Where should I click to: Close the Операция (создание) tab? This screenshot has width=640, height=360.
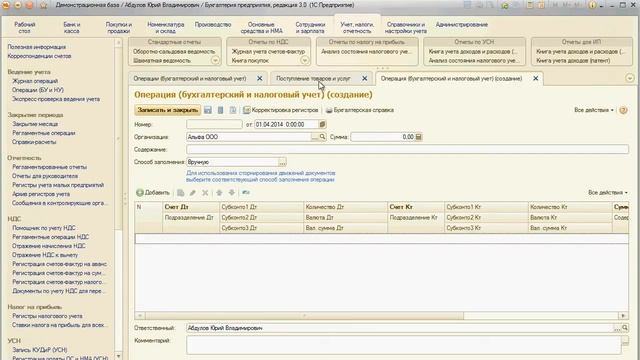pyautogui.click(x=536, y=78)
